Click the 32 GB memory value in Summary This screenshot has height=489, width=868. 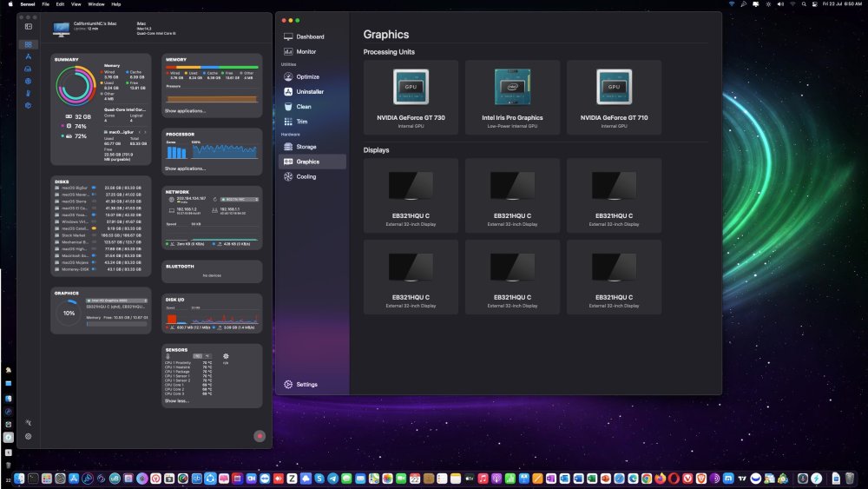pos(82,117)
